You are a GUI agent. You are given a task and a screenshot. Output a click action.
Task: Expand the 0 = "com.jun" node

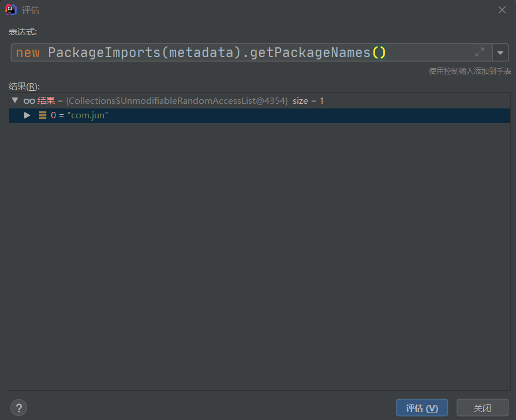click(27, 115)
